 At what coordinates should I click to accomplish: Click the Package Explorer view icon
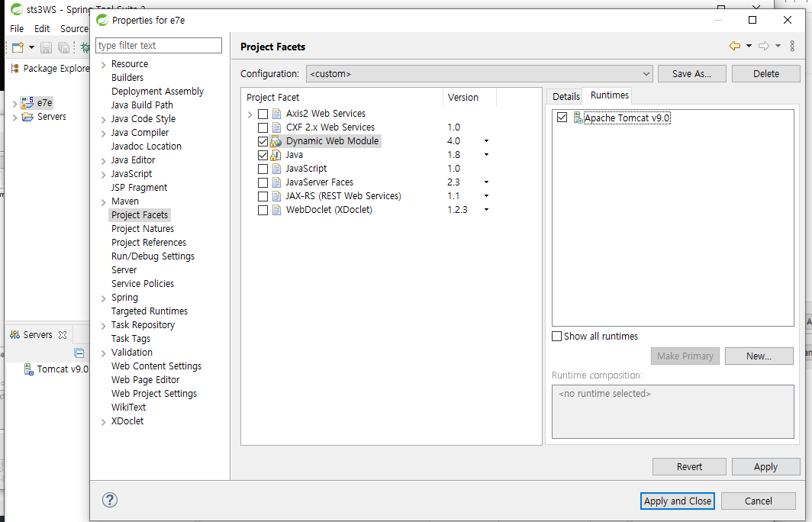coord(15,69)
